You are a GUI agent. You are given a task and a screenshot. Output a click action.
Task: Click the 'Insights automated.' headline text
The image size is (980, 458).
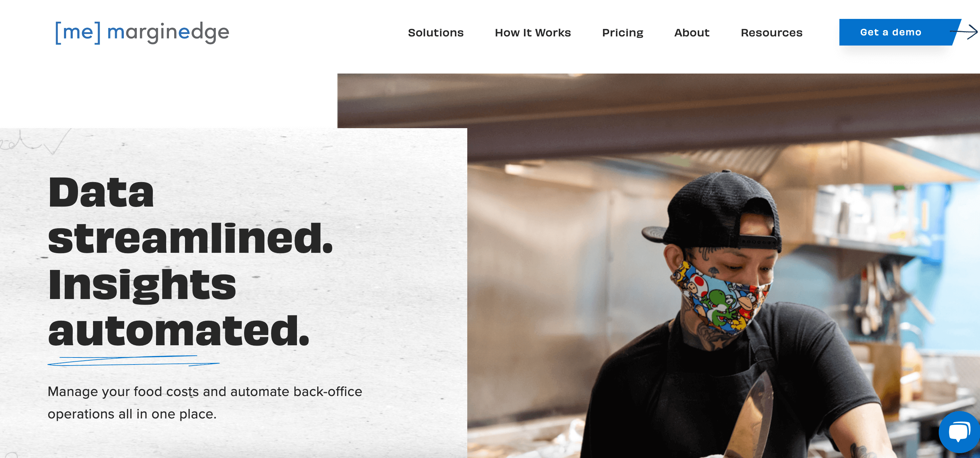179,308
